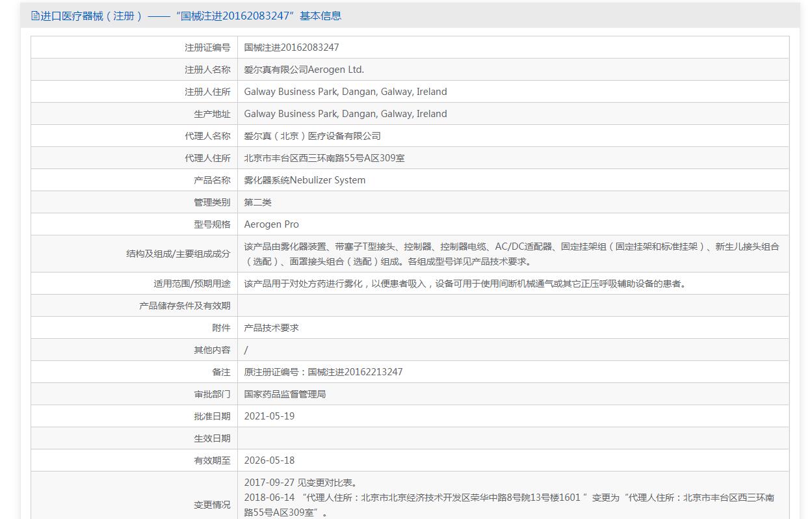Click the 生效日期 label
The image size is (812, 519).
point(212,438)
